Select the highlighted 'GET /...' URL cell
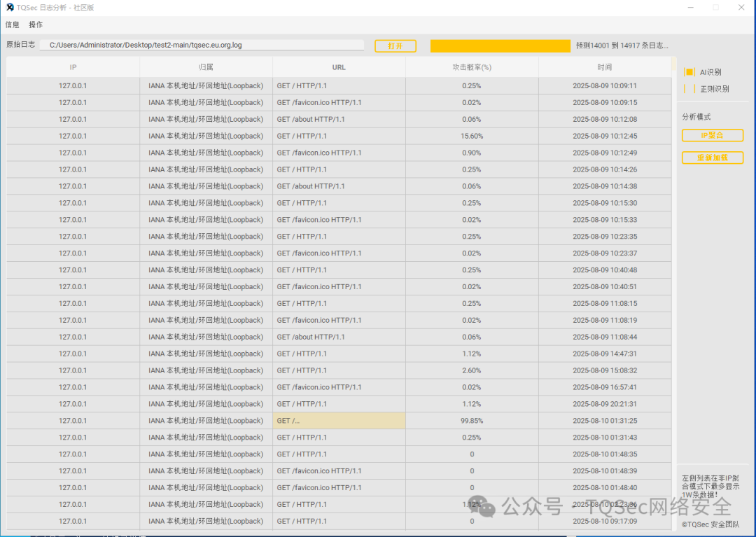Viewport: 756px width, 537px height. [x=339, y=421]
